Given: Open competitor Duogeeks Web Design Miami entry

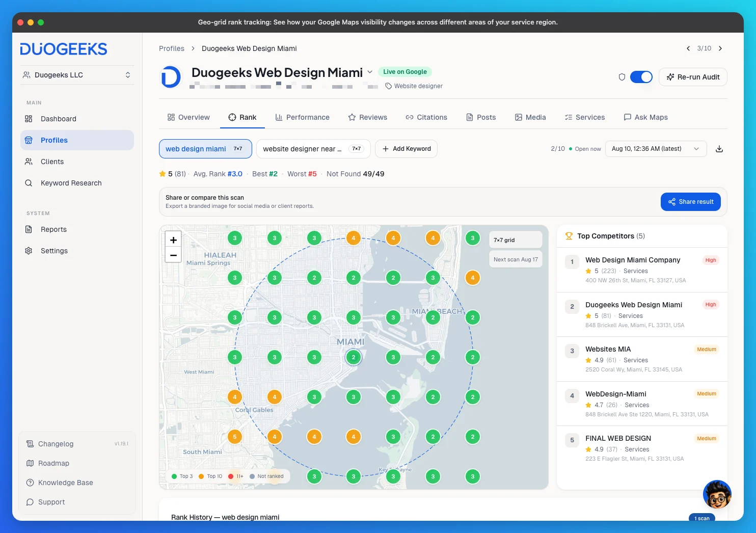Looking at the screenshot, I should pos(642,314).
